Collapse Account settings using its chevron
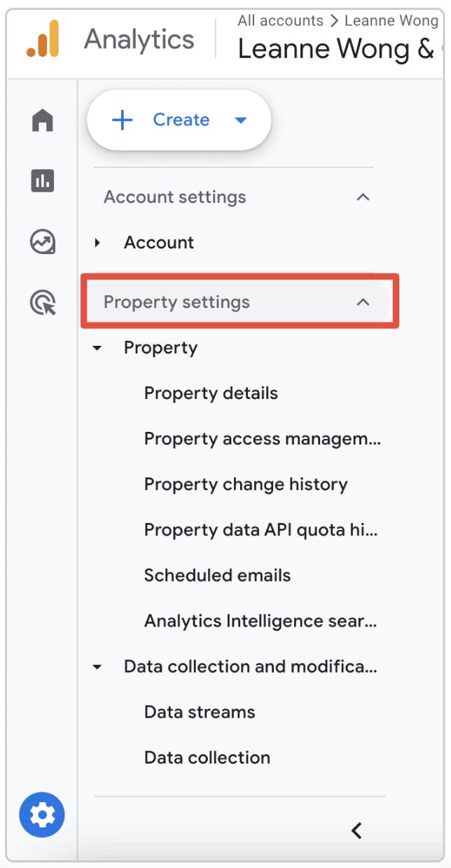 tap(363, 197)
